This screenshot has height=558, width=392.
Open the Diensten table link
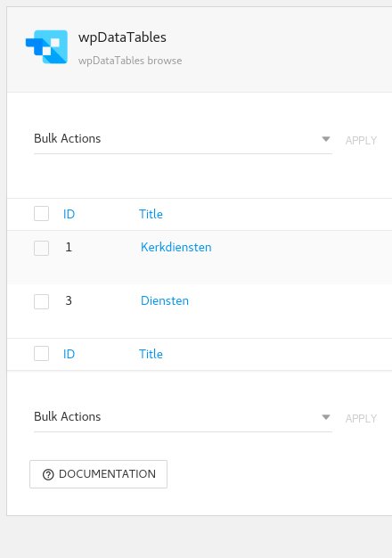[165, 300]
